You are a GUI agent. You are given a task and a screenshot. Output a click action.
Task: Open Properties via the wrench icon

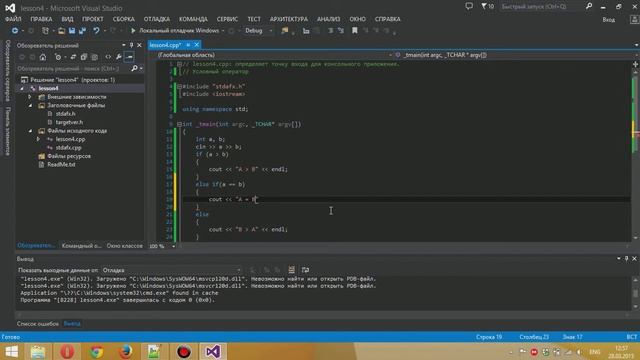click(x=118, y=57)
